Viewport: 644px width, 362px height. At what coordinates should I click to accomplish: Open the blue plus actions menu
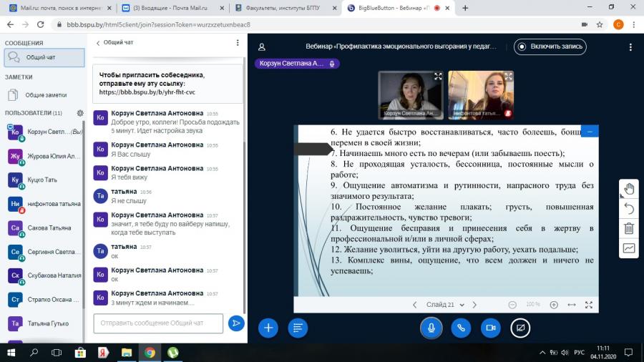[x=268, y=328]
